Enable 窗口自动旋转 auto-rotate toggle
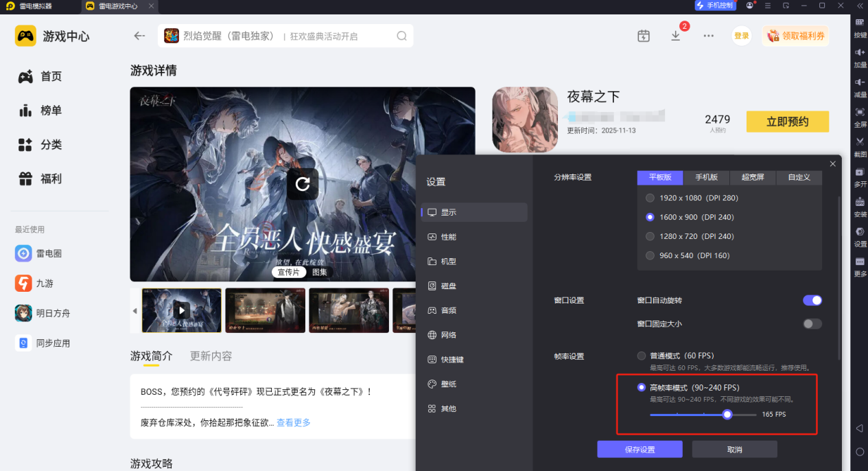 pos(812,300)
